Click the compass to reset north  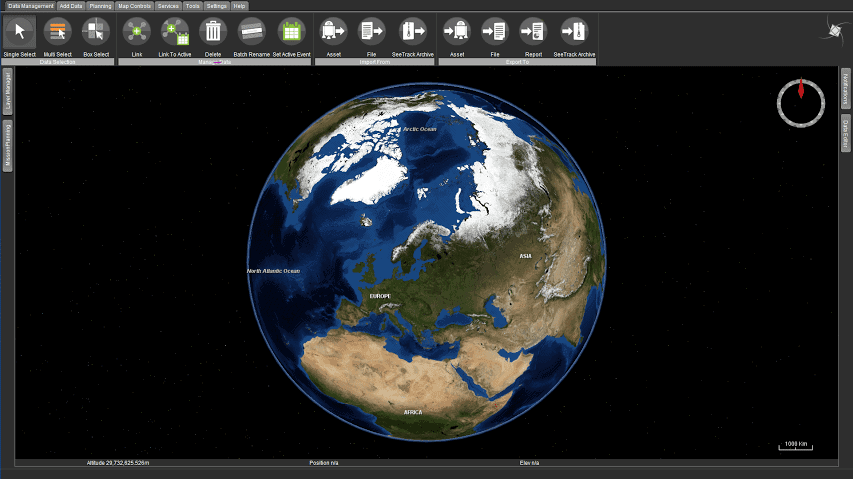[x=801, y=103]
